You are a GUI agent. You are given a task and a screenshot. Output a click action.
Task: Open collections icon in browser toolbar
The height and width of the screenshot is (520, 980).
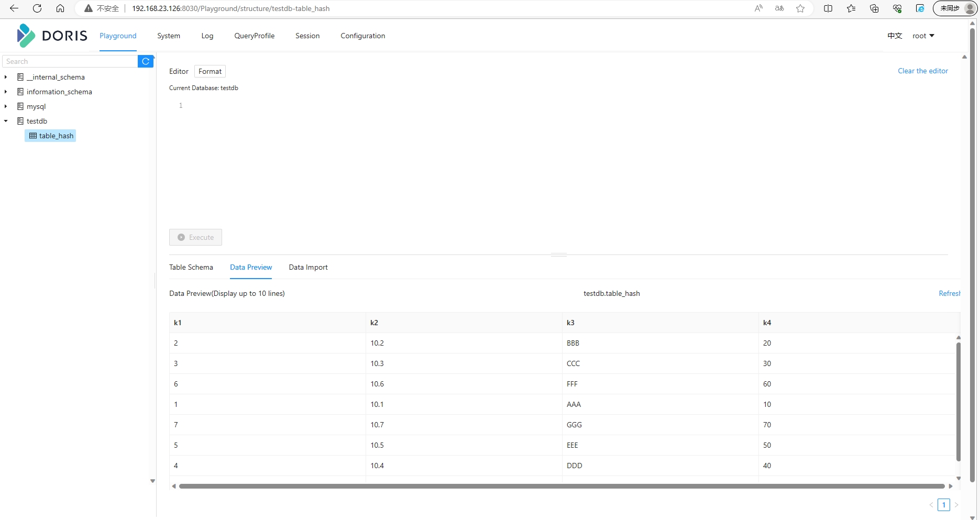(874, 8)
